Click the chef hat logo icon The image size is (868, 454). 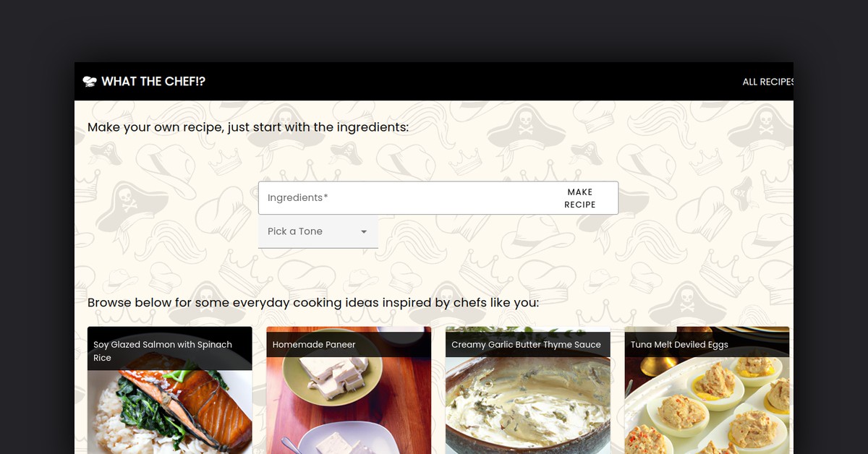click(90, 82)
